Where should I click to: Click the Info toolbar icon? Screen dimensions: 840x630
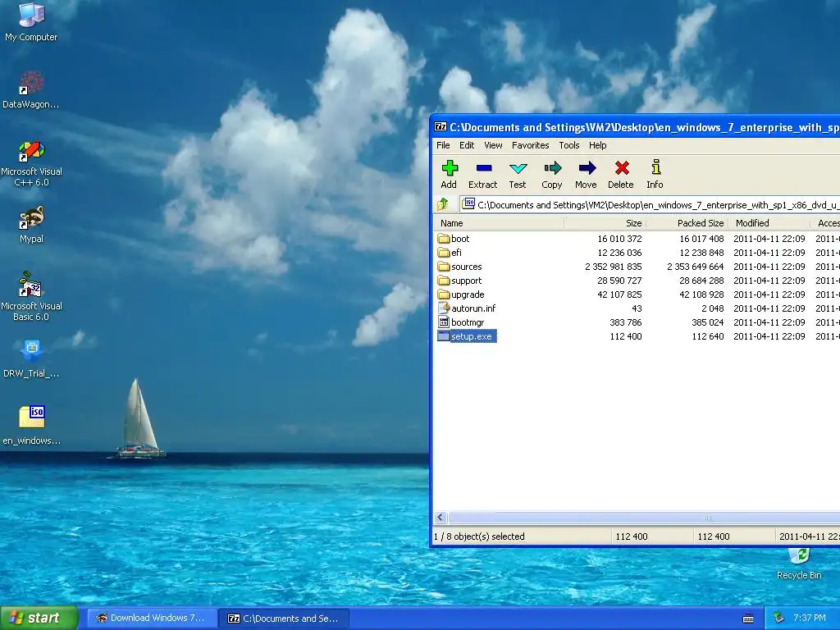[x=655, y=175]
